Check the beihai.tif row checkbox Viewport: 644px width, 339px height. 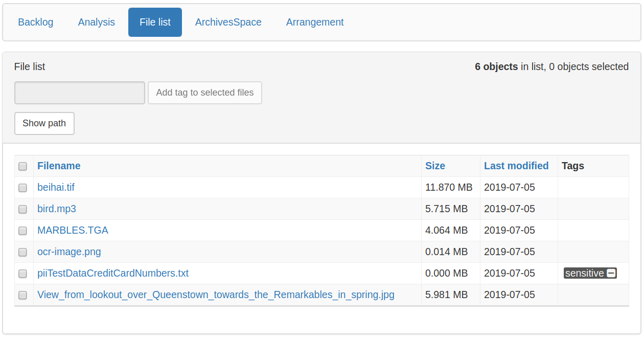(x=22, y=188)
